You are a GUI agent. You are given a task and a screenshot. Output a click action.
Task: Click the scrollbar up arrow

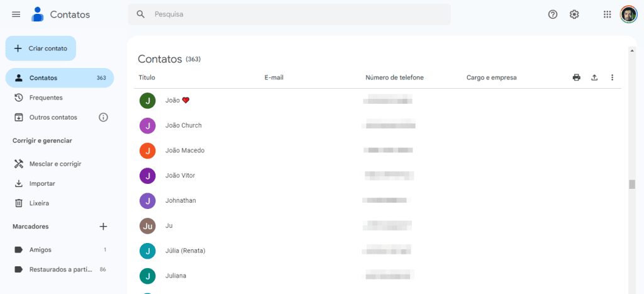click(x=632, y=50)
